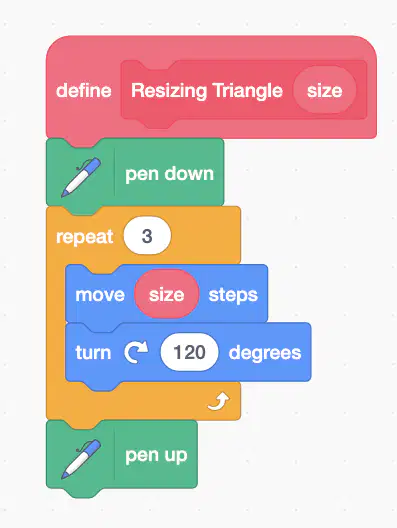
Task: Click the pen up text label
Action: pyautogui.click(x=156, y=455)
